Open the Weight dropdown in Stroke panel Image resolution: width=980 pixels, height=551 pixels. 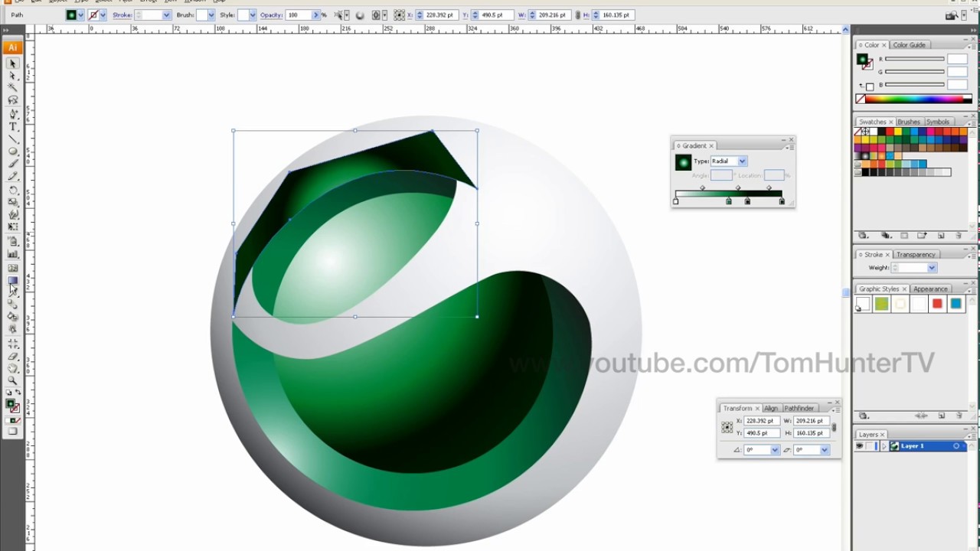coord(932,268)
